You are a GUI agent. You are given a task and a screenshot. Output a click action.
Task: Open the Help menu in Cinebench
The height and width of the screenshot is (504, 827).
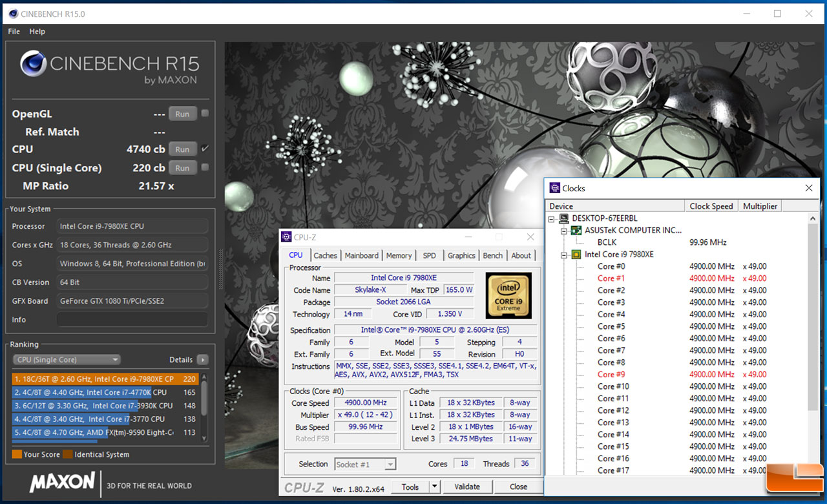tap(37, 31)
